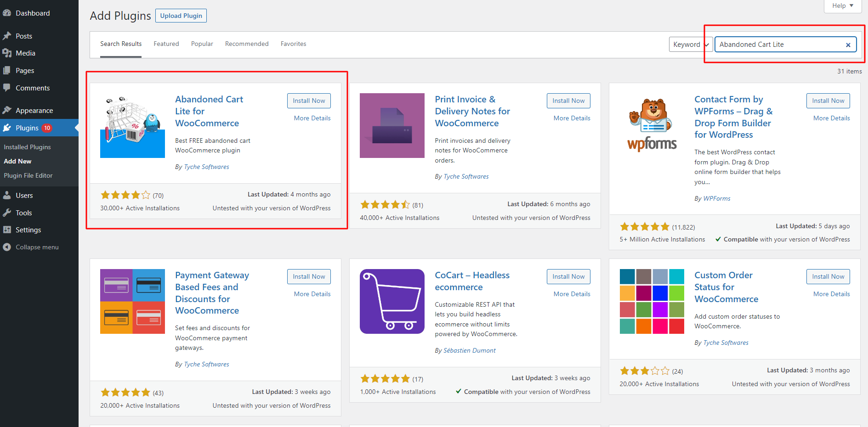Viewport: 868px width, 427px height.
Task: Open WPForms author link
Action: click(x=716, y=199)
